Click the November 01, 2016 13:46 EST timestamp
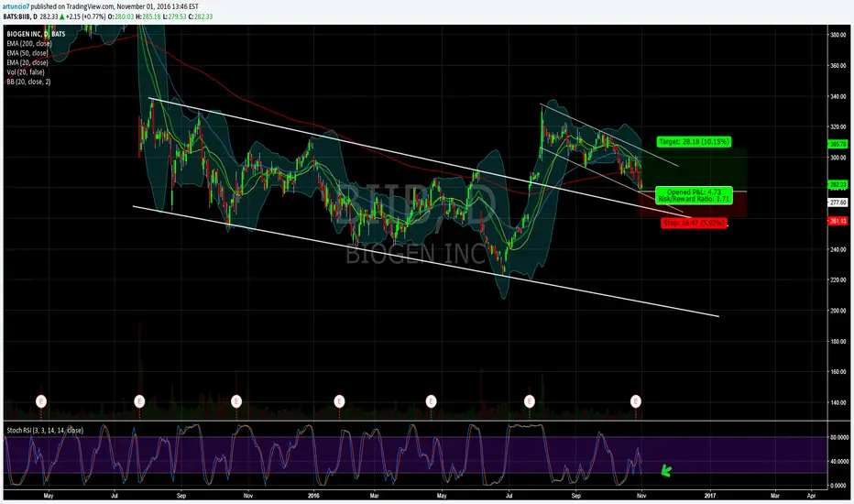The height and width of the screenshot is (504, 854). pyautogui.click(x=158, y=6)
